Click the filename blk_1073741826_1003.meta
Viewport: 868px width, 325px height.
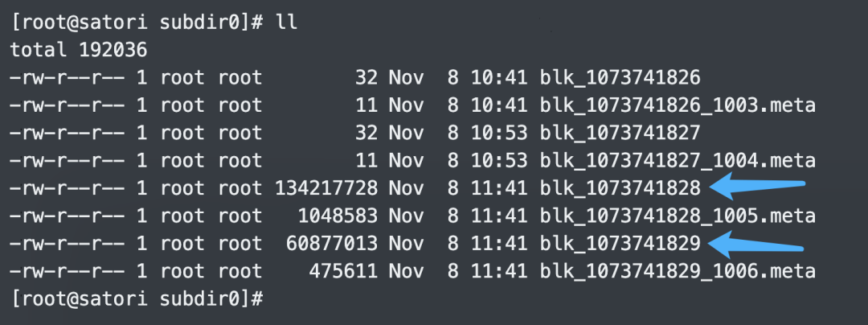(678, 105)
